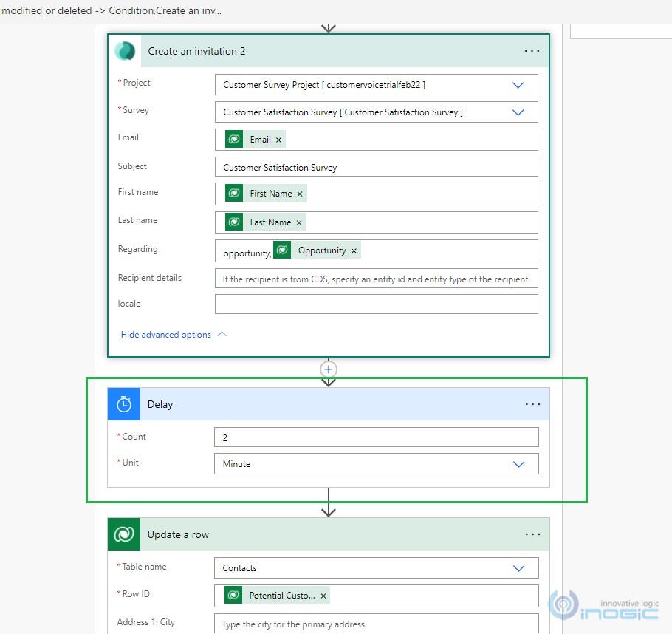Expand the Table name dropdown showing Contacts

click(518, 568)
